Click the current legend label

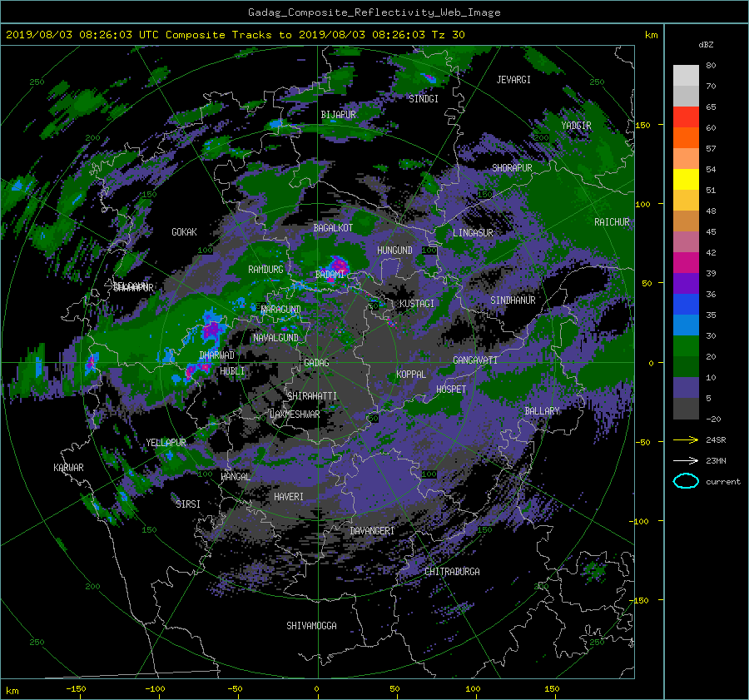tap(723, 482)
